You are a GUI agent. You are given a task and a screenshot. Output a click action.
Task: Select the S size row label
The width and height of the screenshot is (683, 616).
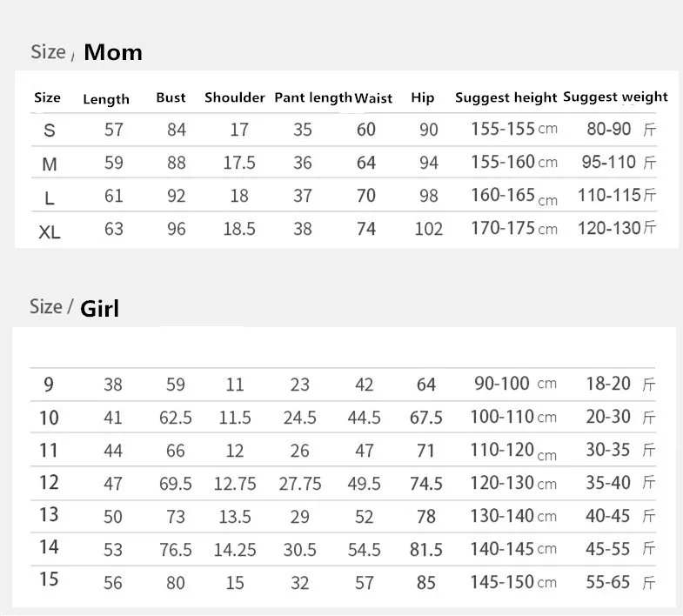50,131
